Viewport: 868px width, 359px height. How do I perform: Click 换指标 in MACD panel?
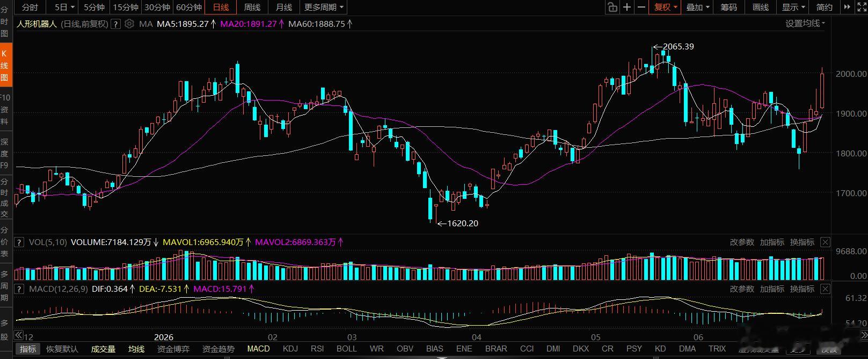click(x=802, y=289)
